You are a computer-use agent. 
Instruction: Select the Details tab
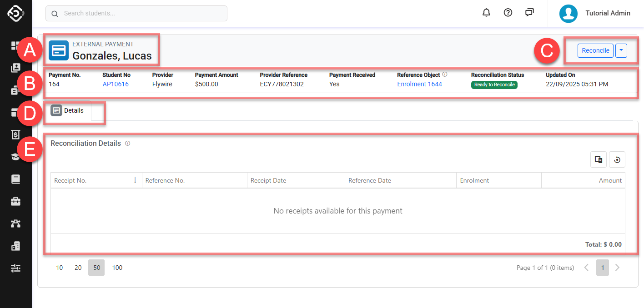[68, 110]
